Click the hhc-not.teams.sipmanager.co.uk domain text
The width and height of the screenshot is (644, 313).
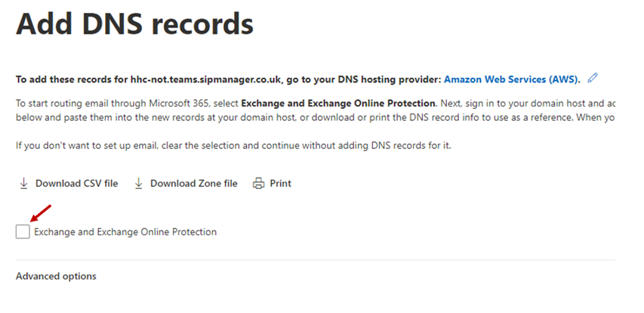207,79
